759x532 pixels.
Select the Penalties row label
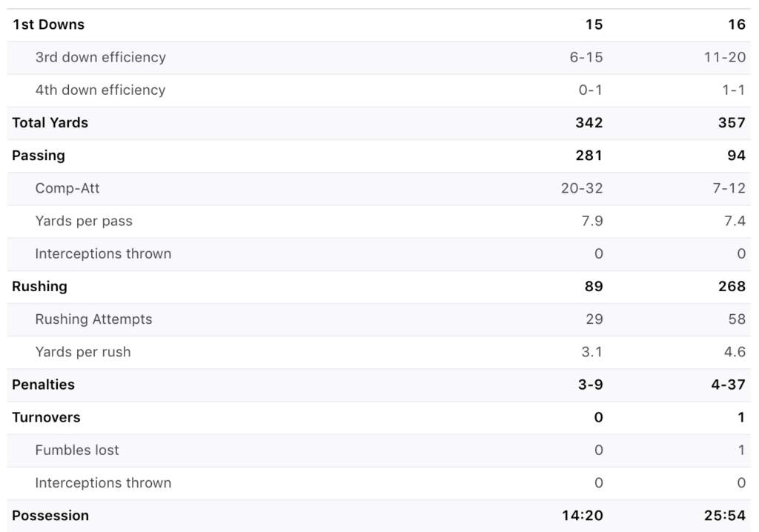[43, 385]
